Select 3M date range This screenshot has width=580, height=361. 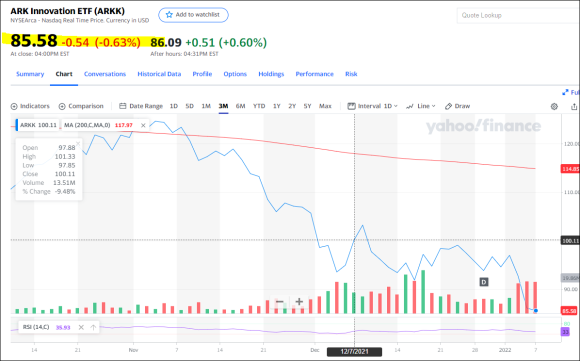pyautogui.click(x=223, y=106)
